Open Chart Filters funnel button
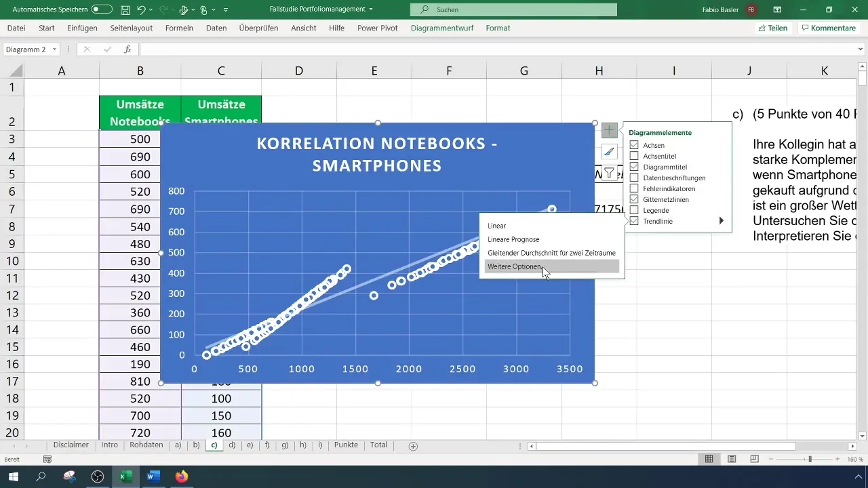 [x=609, y=174]
